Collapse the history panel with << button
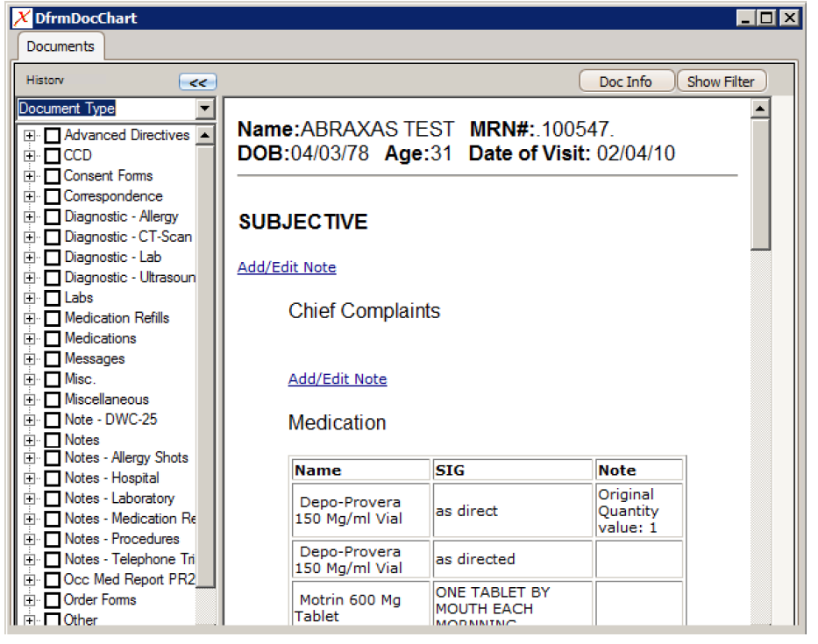 point(198,81)
